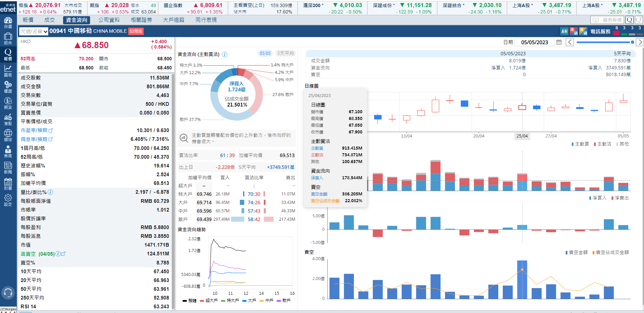Select the 05/05 fund flow toggle

(x=265, y=53)
